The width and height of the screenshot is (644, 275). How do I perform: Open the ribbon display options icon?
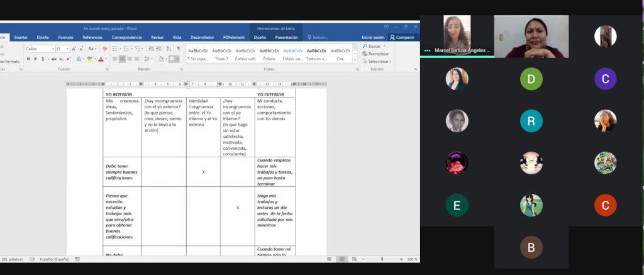coord(386,26)
